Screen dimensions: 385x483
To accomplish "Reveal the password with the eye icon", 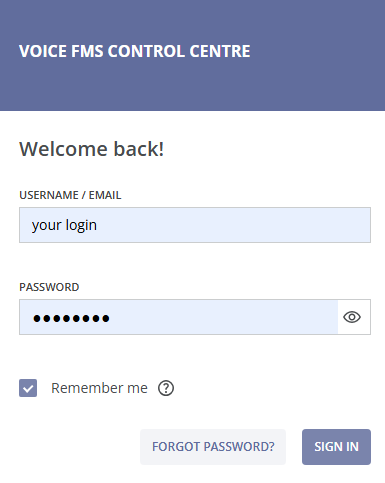I will coord(352,317).
